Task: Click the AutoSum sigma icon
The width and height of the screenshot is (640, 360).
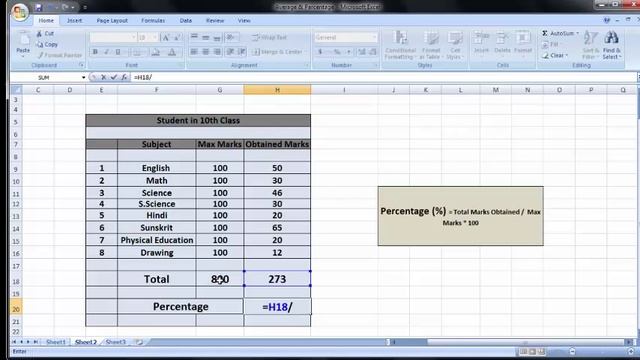Action: pyautogui.click(x=545, y=33)
